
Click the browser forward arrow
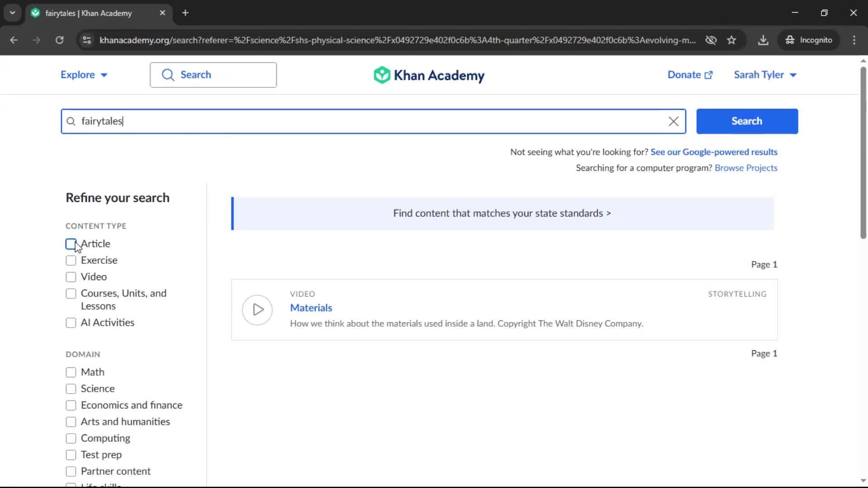click(37, 40)
